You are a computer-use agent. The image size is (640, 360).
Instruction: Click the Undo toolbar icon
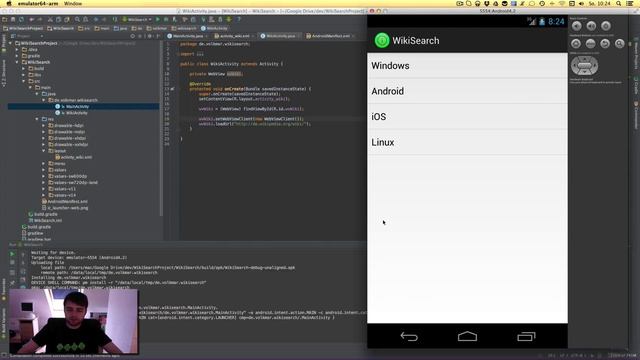point(31,19)
